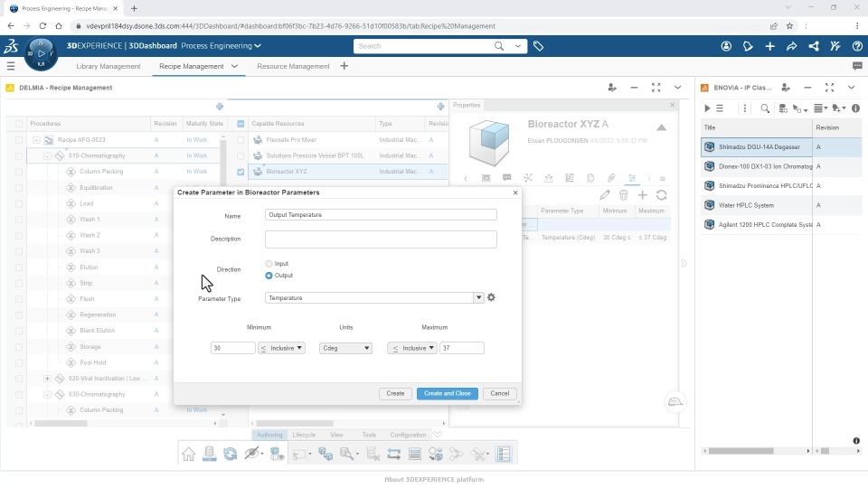Click the table panel icon in the bottom toolbar

pyautogui.click(x=415, y=455)
